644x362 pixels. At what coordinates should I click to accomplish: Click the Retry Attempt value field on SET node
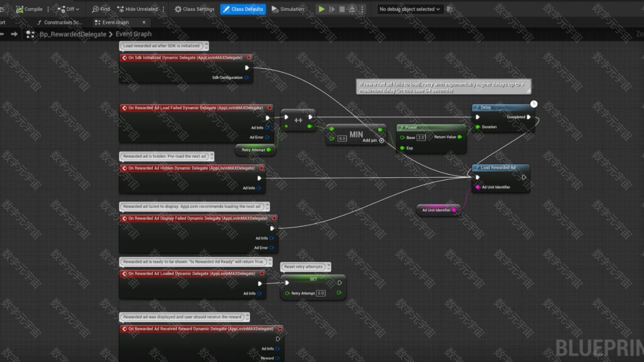click(x=320, y=293)
